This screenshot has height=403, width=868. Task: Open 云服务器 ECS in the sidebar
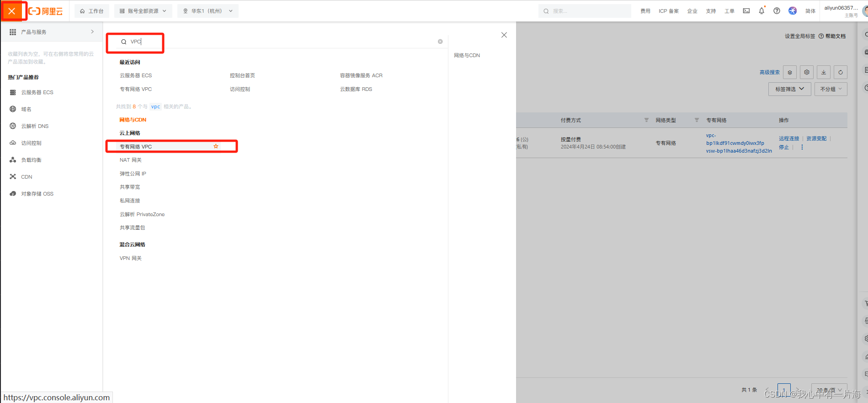pyautogui.click(x=37, y=92)
